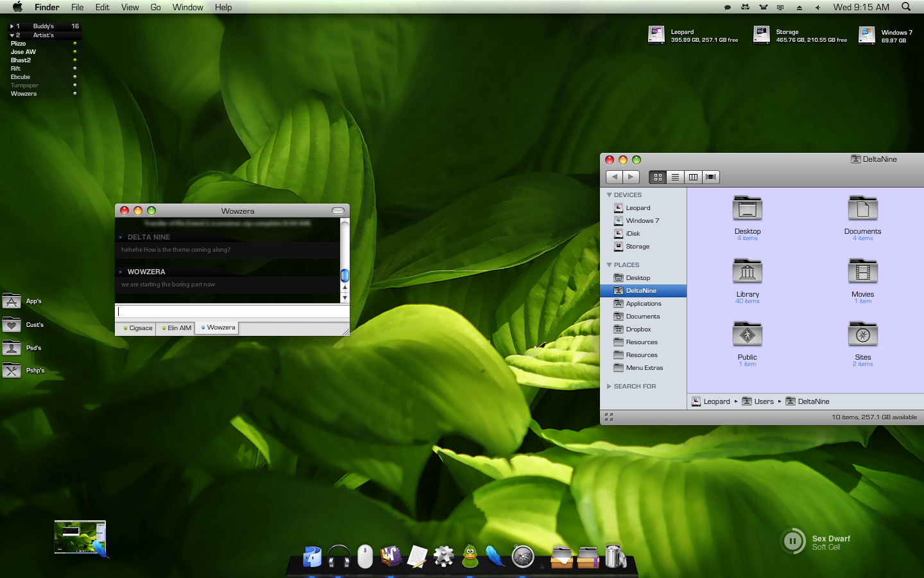Open the App's folder on desktop
Screen dimensions: 924x578
pyautogui.click(x=12, y=301)
